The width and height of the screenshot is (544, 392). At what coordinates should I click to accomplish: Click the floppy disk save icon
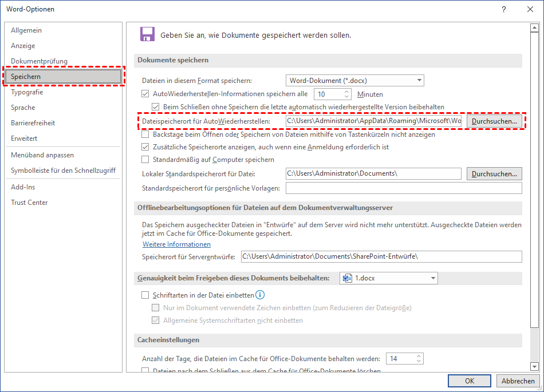[x=147, y=34]
